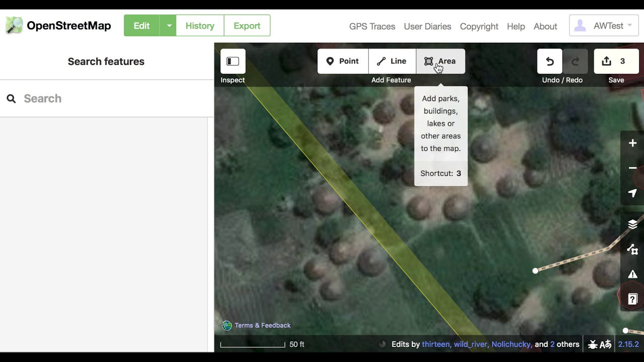
Task: Locate my position with geolocate arrow
Action: [x=632, y=193]
